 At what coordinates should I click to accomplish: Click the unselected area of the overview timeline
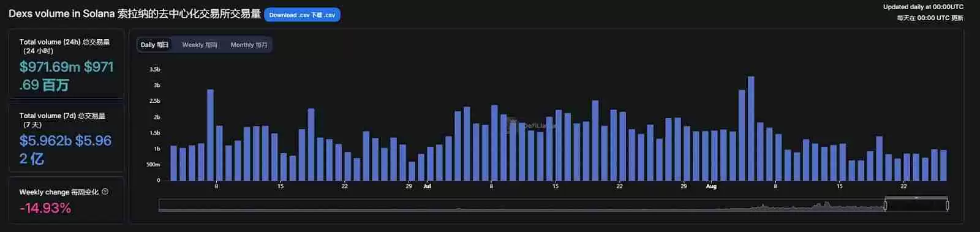pos(521,206)
